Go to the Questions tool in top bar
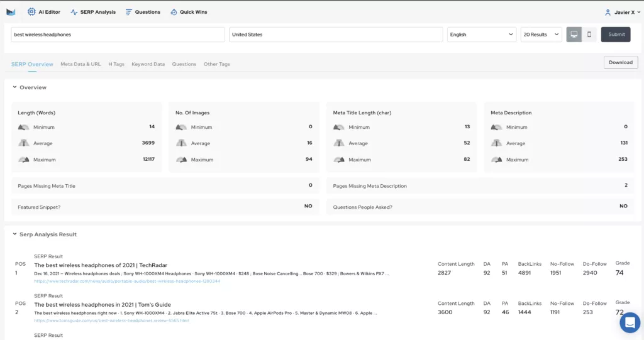Image resolution: width=644 pixels, height=340 pixels. pyautogui.click(x=143, y=12)
